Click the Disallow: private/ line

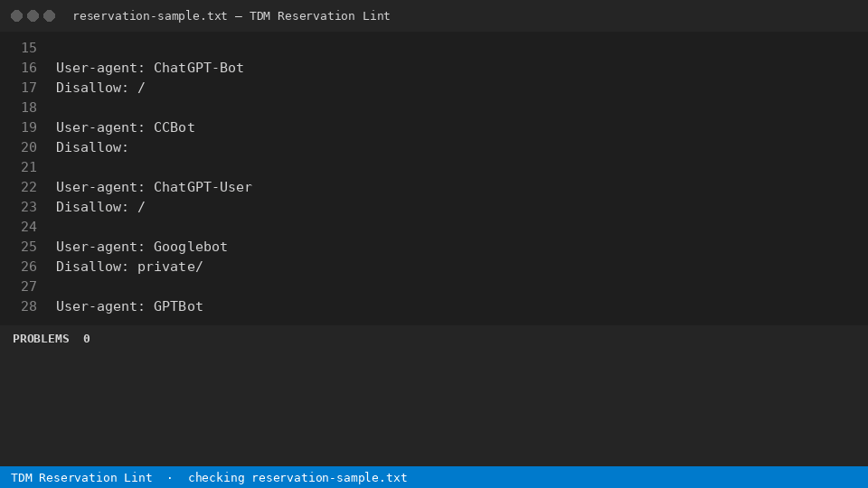tap(129, 267)
